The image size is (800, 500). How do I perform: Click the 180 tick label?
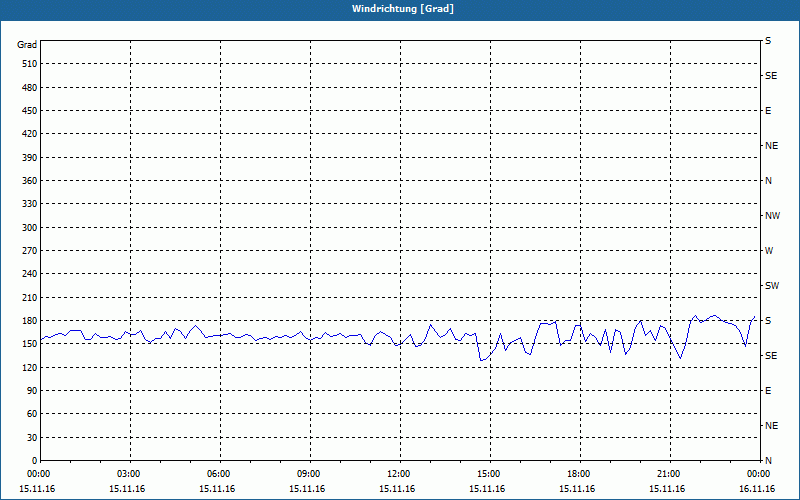(30, 321)
